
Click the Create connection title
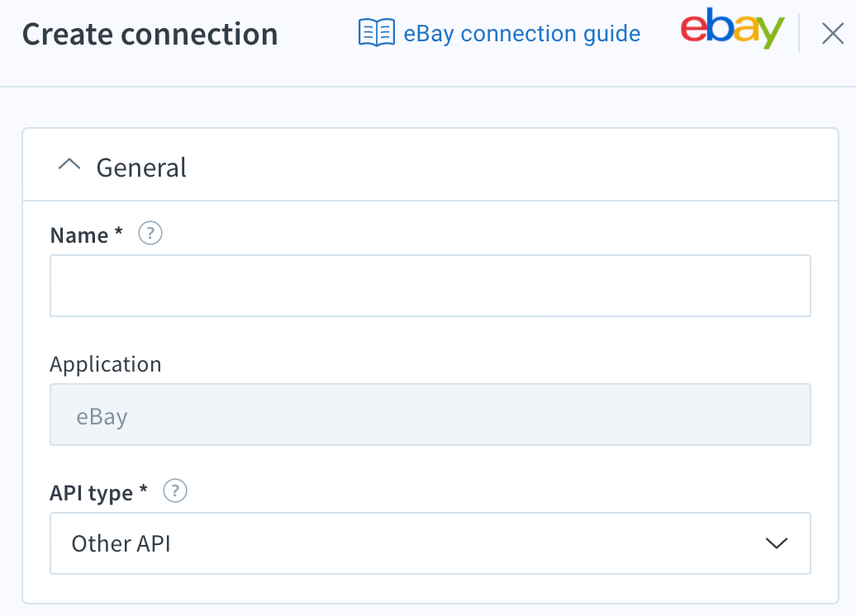pyautogui.click(x=150, y=35)
